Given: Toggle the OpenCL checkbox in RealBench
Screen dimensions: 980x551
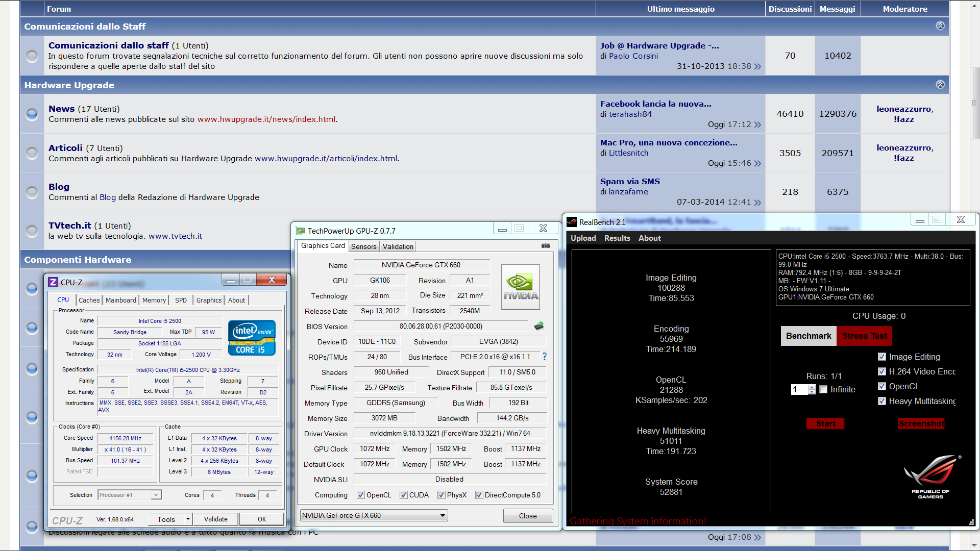Looking at the screenshot, I should [881, 386].
